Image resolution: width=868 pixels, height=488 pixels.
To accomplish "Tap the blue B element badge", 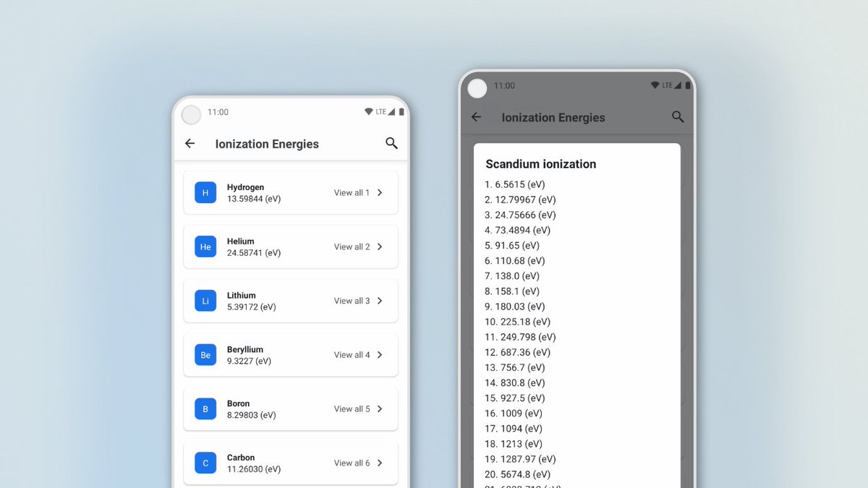I will 205,408.
